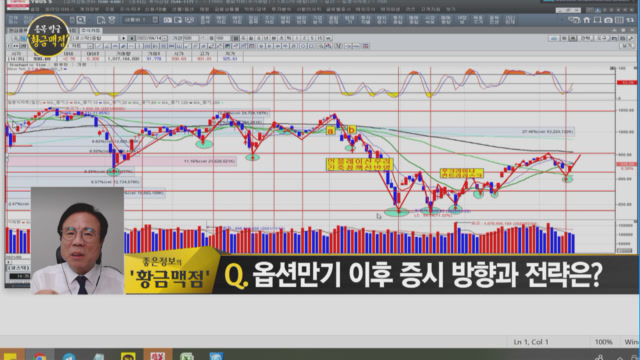Click the swap arrows icon at toolbar end

(x=630, y=20)
